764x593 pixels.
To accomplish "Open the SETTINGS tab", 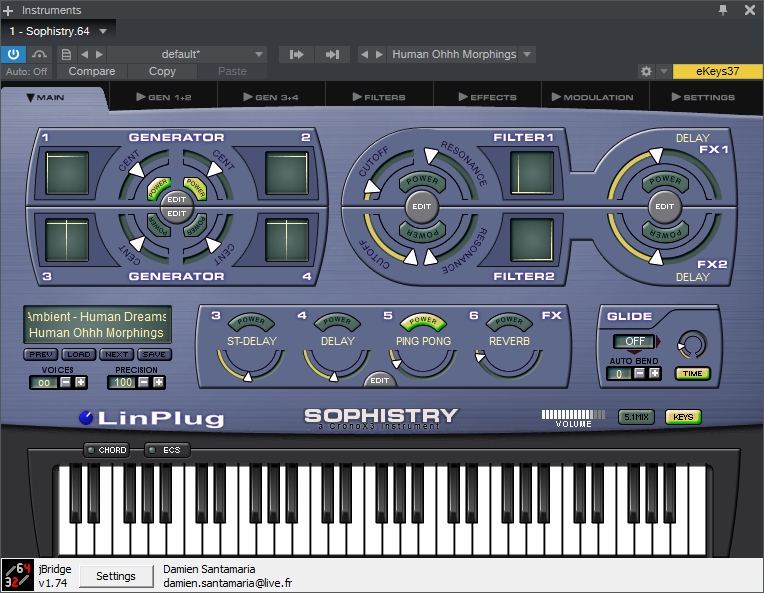I will (703, 97).
